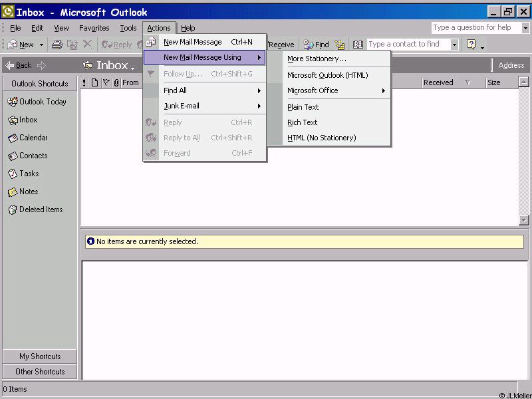Open the Favorites menu
Image resolution: width=532 pixels, height=399 pixels.
click(x=94, y=28)
